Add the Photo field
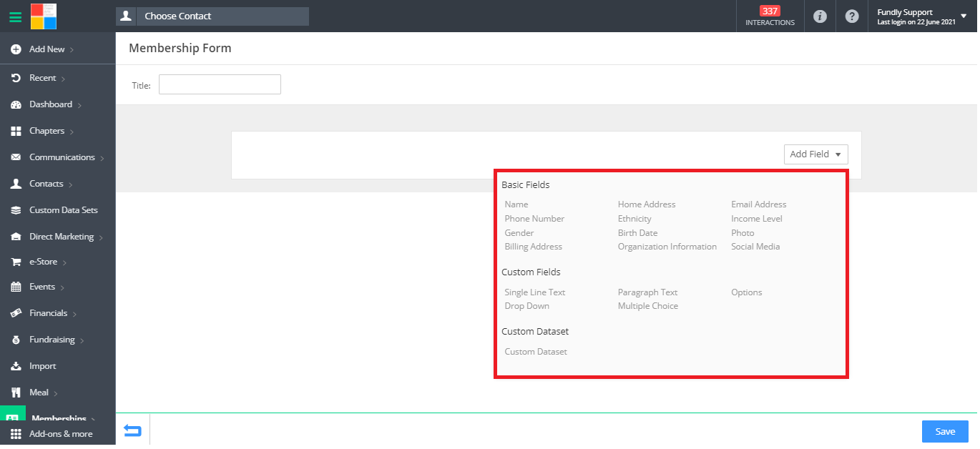Viewport: 980px width, 449px height. coord(743,233)
